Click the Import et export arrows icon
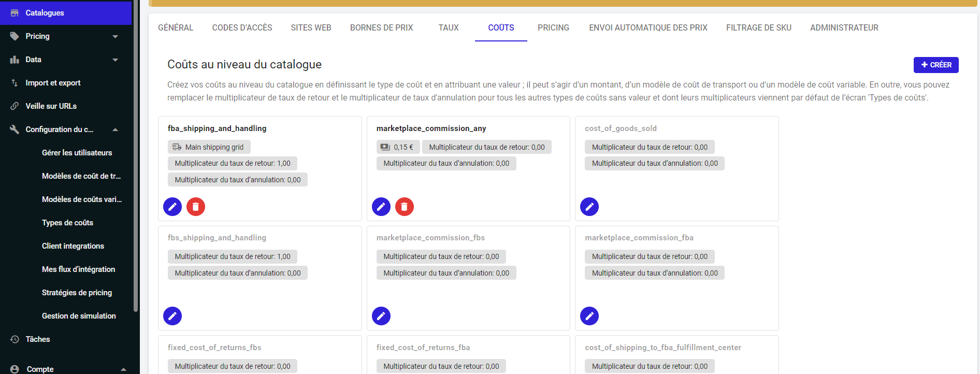Image resolution: width=980 pixels, height=374 pixels. [15, 83]
